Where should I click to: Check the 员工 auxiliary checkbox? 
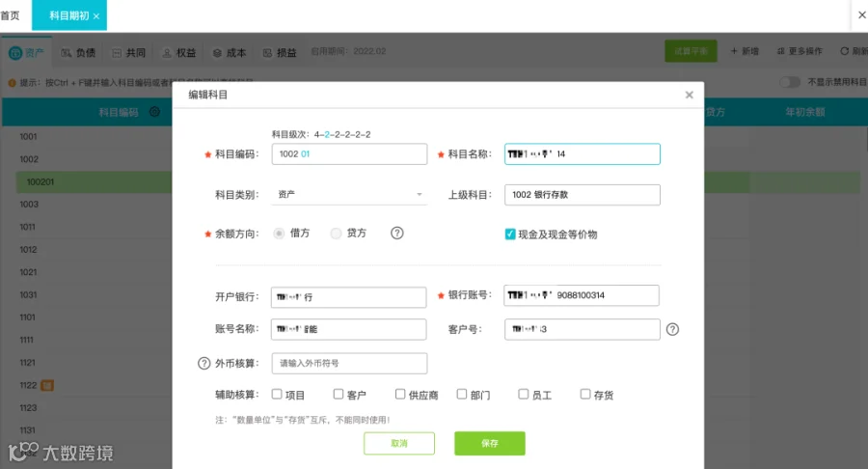coord(523,395)
